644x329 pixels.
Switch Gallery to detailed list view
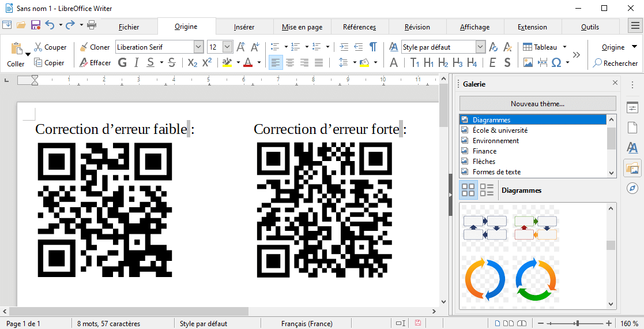coord(487,190)
